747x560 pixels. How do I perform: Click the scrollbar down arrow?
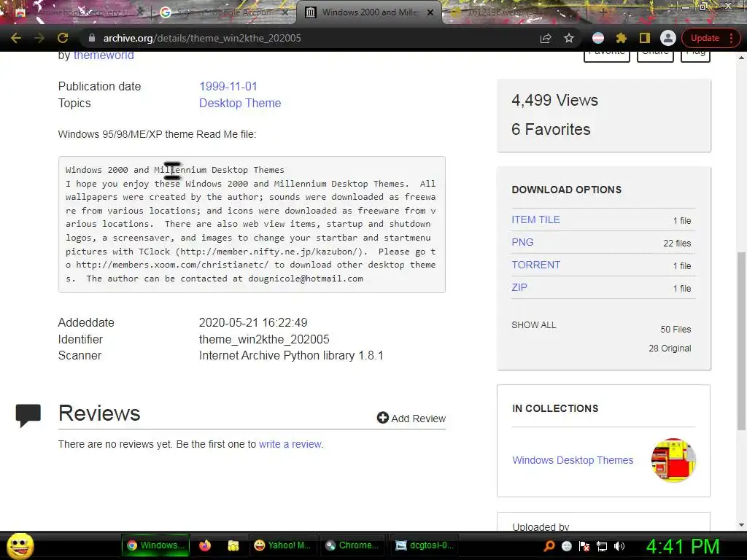(741, 524)
